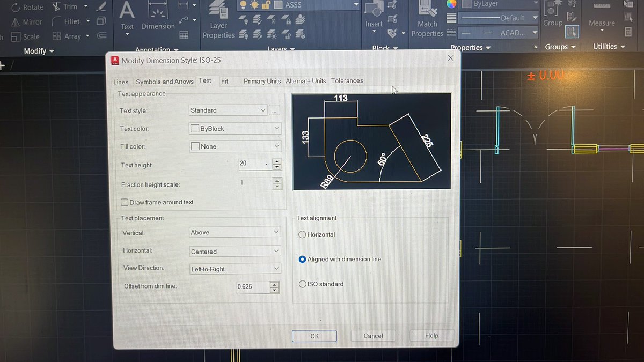Click the Group icon
Viewport: 644px width, 362px height.
pos(552,14)
